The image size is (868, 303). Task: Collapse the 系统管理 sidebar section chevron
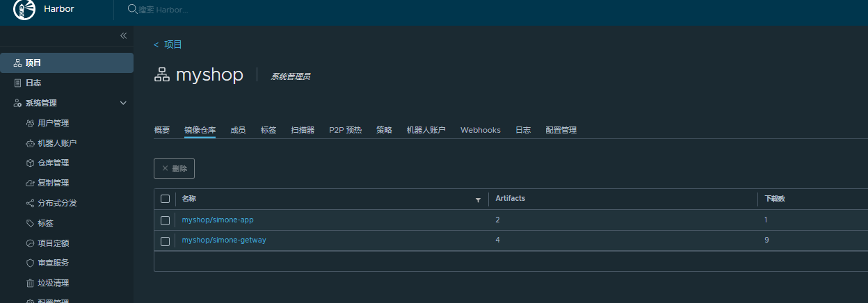(124, 104)
